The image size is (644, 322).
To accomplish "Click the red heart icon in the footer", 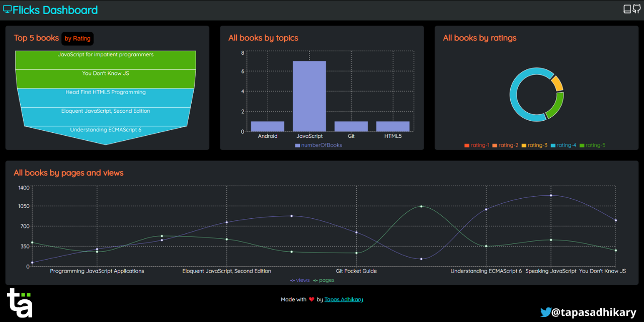I will [311, 299].
